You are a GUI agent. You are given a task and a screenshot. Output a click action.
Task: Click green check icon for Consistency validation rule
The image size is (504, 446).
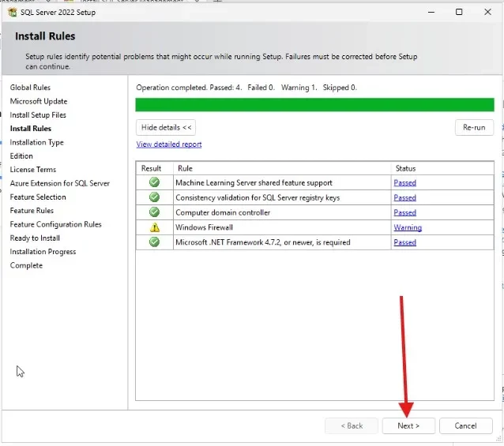[154, 197]
